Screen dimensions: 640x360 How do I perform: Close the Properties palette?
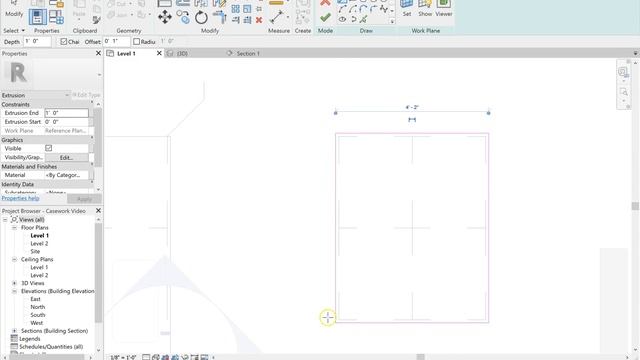tap(98, 53)
